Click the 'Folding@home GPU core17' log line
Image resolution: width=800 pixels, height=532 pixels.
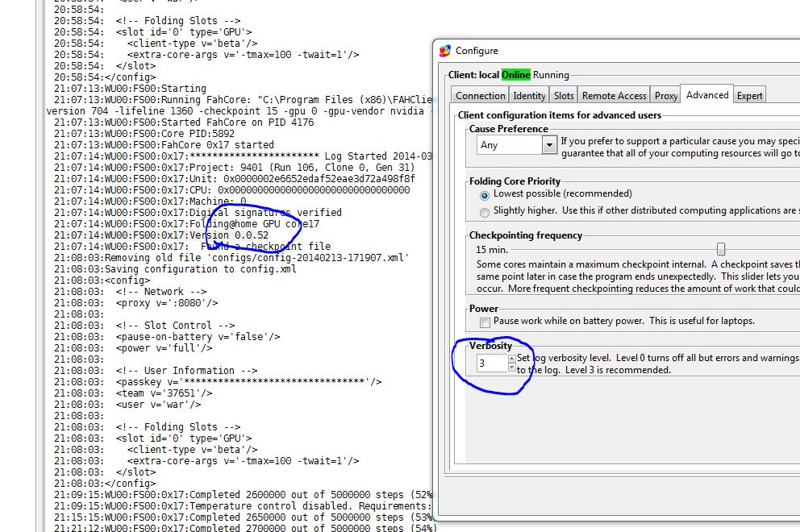[187, 224]
